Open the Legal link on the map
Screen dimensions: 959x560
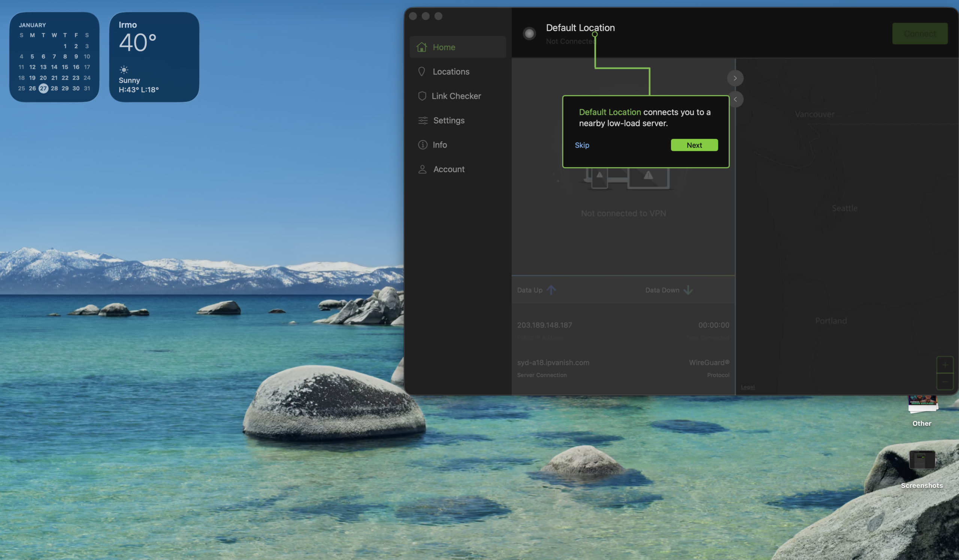(747, 387)
